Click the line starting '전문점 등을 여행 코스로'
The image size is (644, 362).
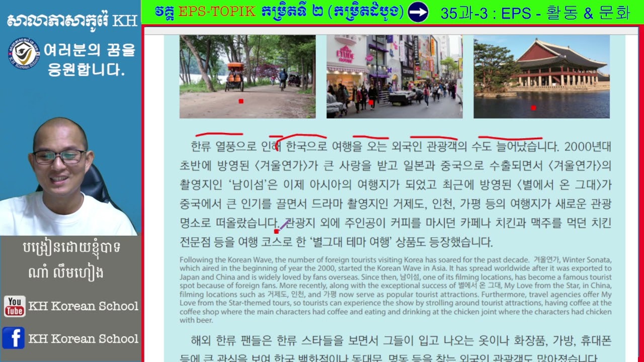(x=336, y=242)
